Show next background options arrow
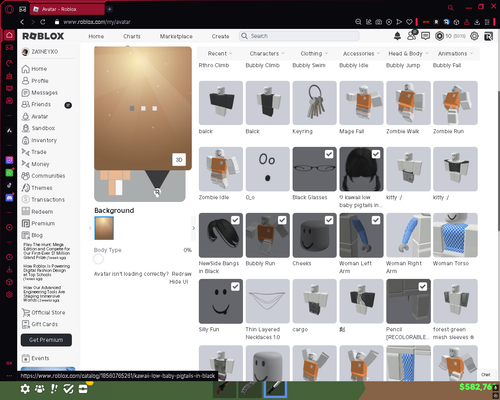The width and height of the screenshot is (500, 400). (193, 228)
